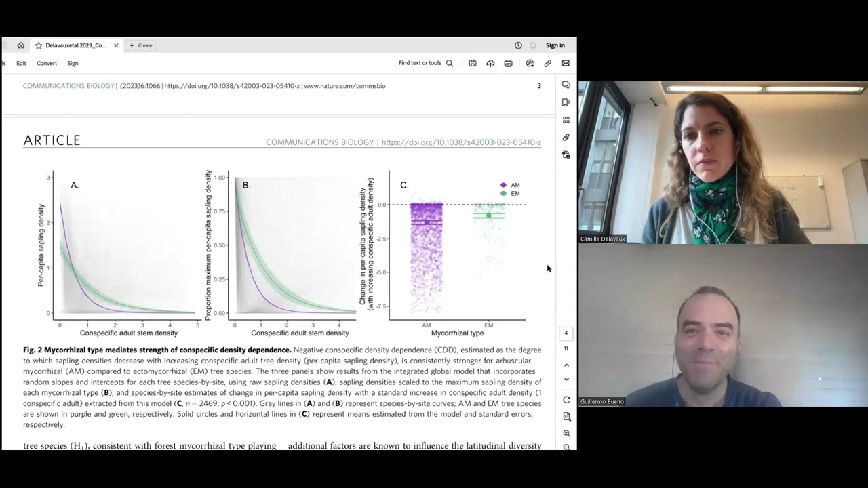868x488 pixels.
Task: Open the page fit display options
Action: [566, 416]
